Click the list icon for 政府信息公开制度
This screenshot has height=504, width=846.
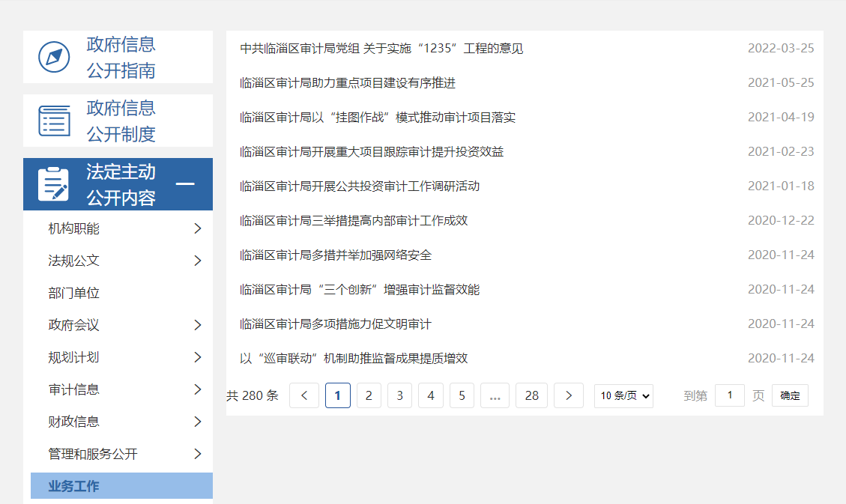54,121
